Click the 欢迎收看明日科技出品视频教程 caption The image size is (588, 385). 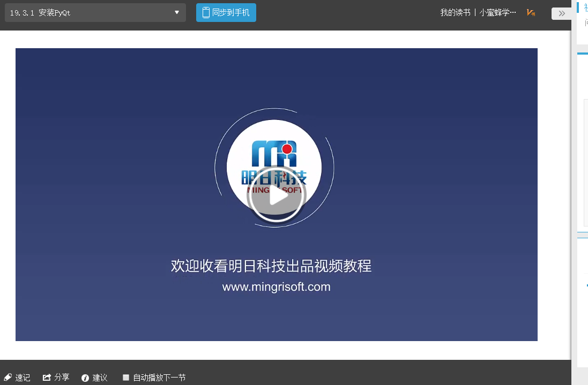tap(271, 266)
